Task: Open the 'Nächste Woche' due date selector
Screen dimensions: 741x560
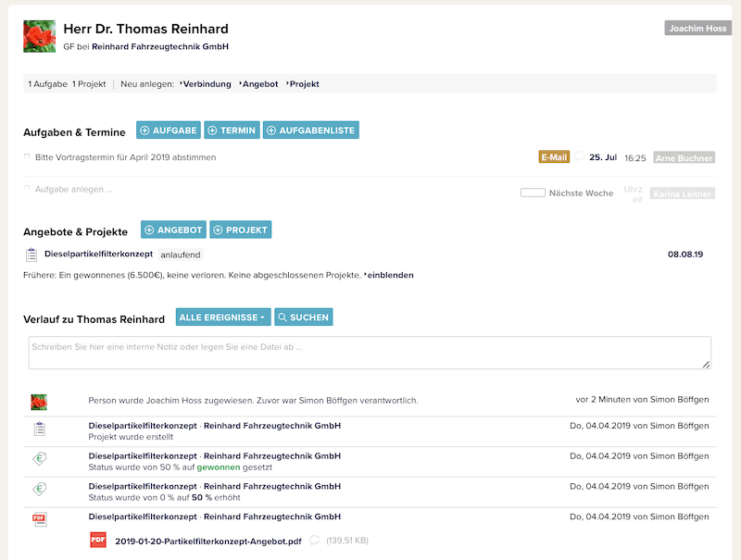Action: coord(567,193)
